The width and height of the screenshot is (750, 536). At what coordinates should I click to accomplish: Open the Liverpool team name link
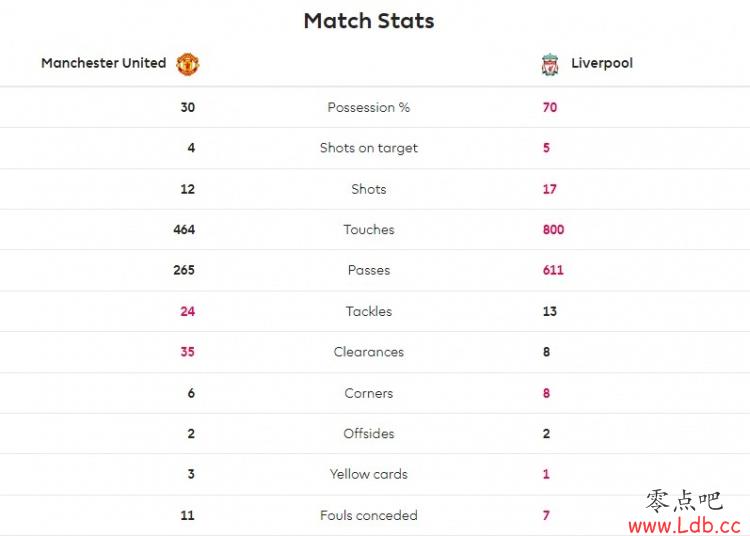click(x=602, y=63)
